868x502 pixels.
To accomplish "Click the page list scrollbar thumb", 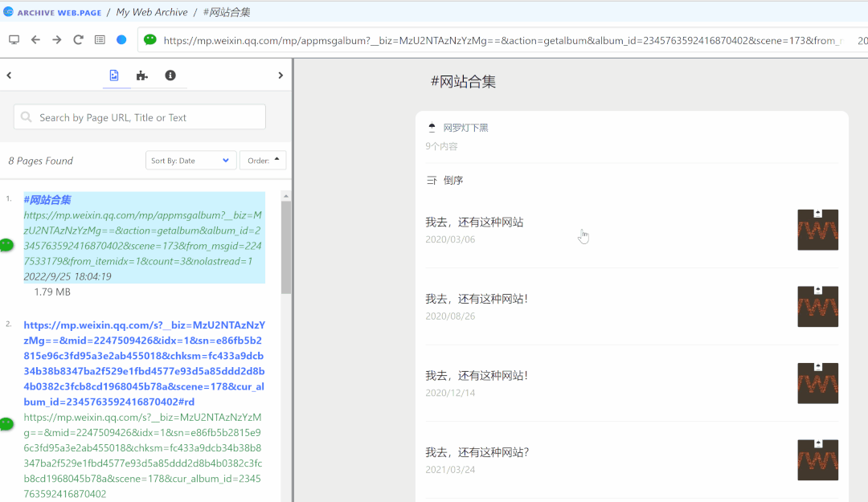I will pos(285,247).
